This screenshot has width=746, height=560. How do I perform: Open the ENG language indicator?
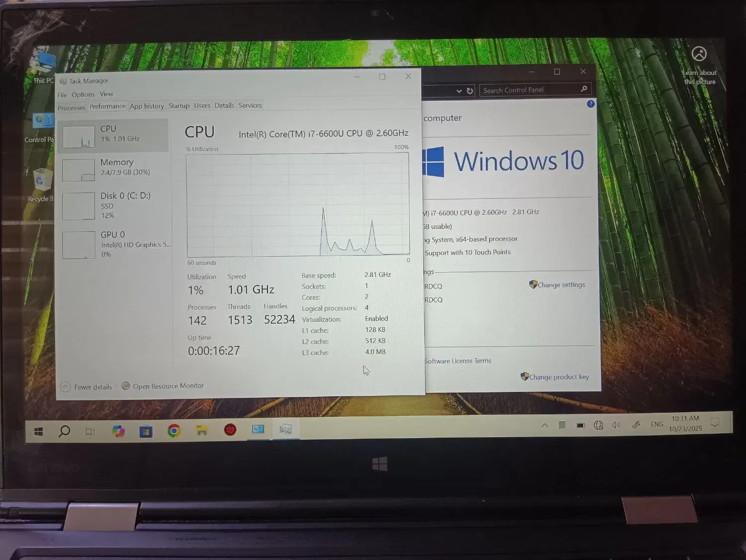pos(657,424)
